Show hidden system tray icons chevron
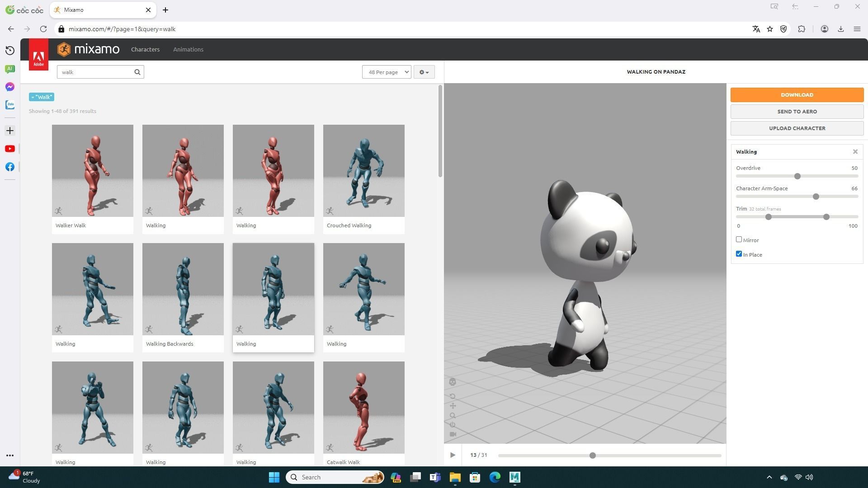This screenshot has height=488, width=868. pyautogui.click(x=769, y=477)
